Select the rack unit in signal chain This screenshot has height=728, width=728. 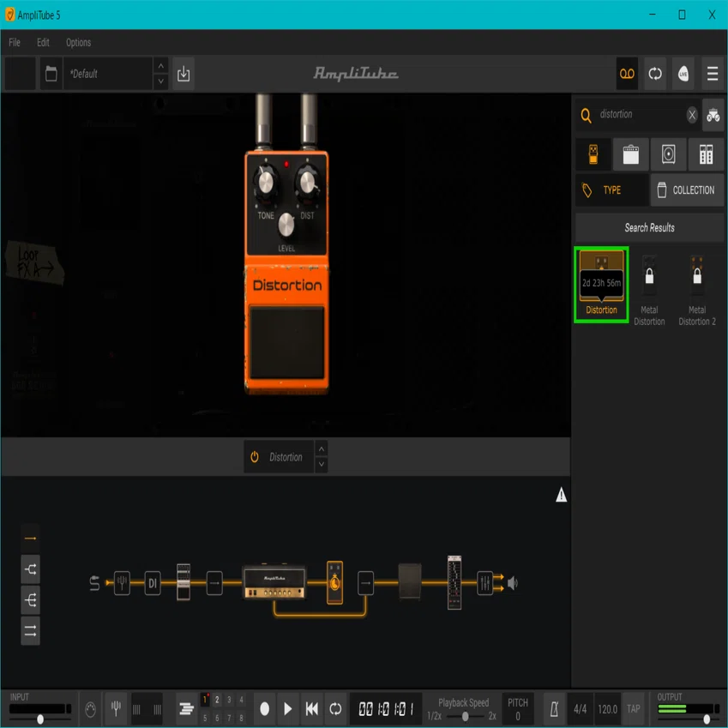coord(454,582)
